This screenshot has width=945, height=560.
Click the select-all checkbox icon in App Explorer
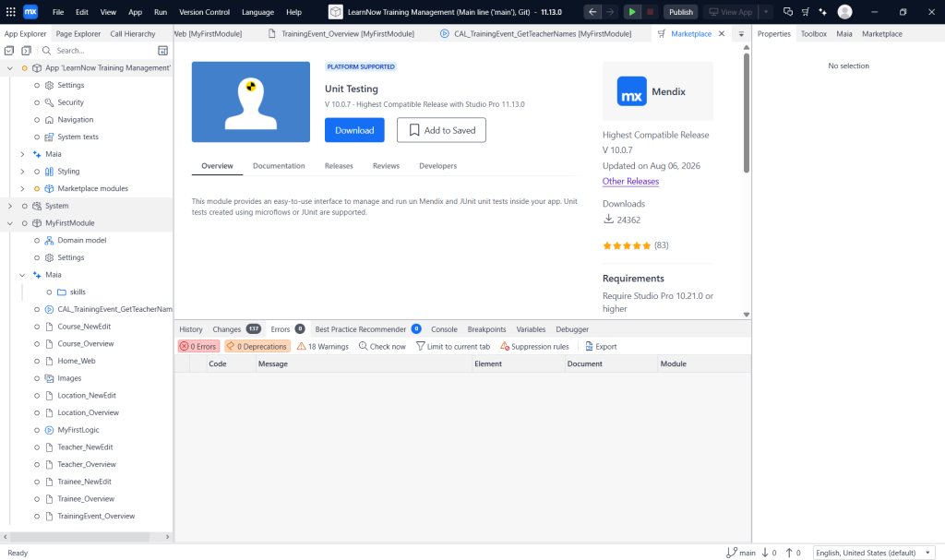(9, 51)
